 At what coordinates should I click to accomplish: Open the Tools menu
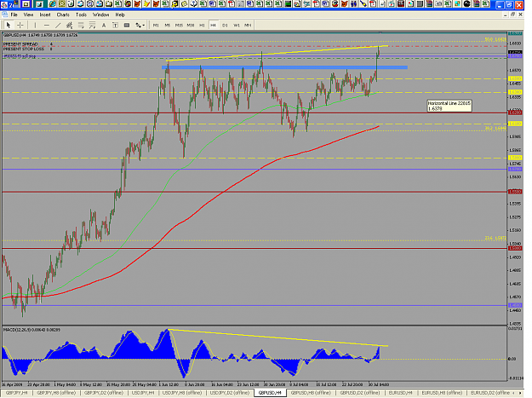pos(81,14)
